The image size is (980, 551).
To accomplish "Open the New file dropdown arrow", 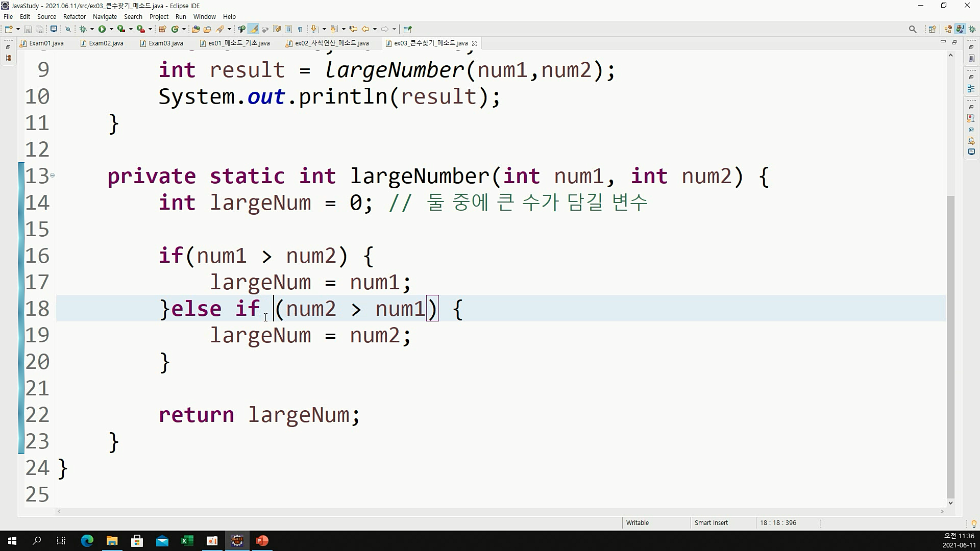I will point(18,29).
